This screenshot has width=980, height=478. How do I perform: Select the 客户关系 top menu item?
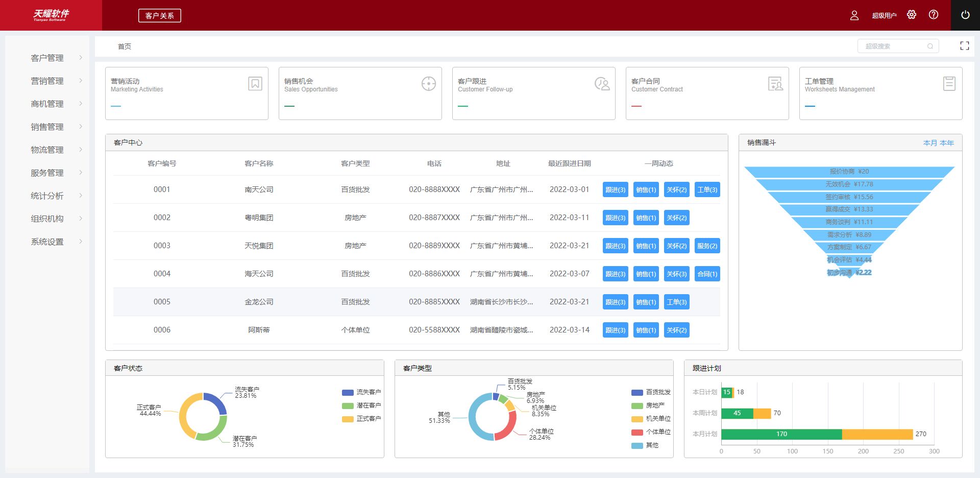[x=160, y=16]
